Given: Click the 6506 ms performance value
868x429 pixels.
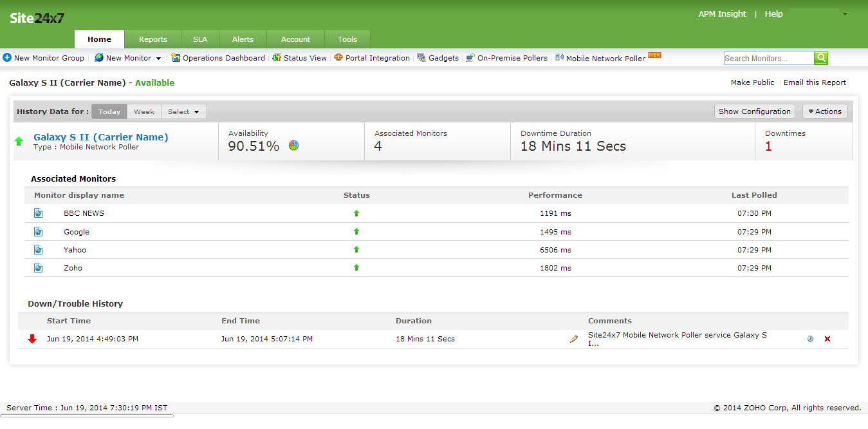Looking at the screenshot, I should (555, 250).
